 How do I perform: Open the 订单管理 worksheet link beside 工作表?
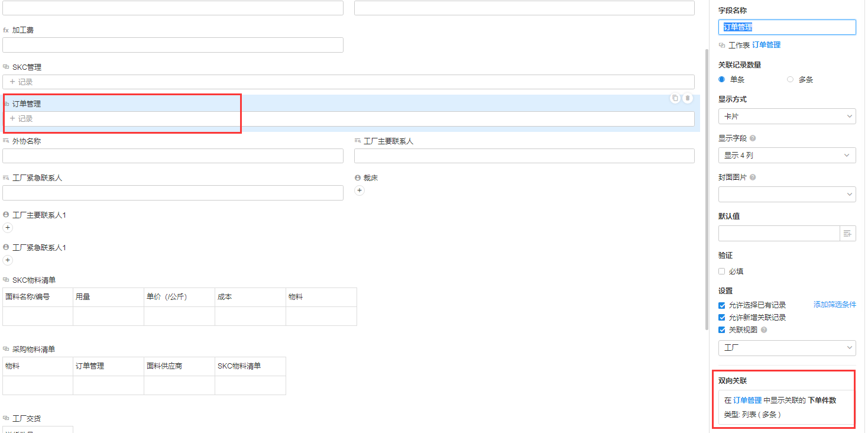coord(766,45)
